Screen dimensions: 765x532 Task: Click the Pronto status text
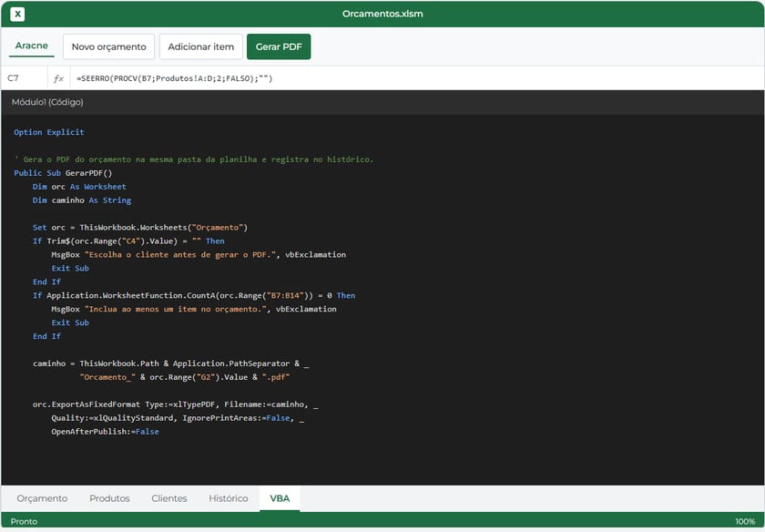24,521
